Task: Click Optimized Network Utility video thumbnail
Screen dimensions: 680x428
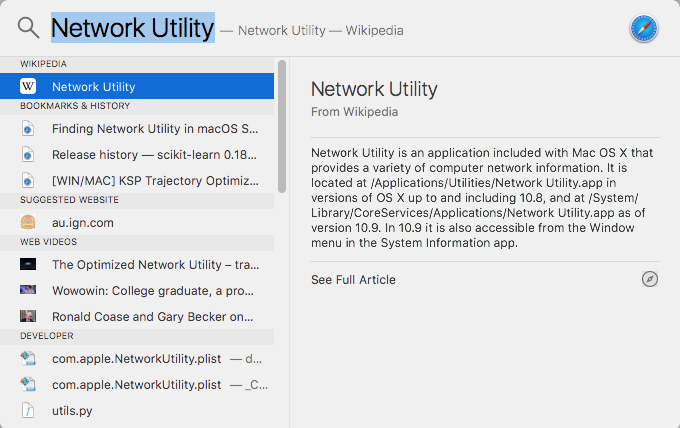Action: 28,264
